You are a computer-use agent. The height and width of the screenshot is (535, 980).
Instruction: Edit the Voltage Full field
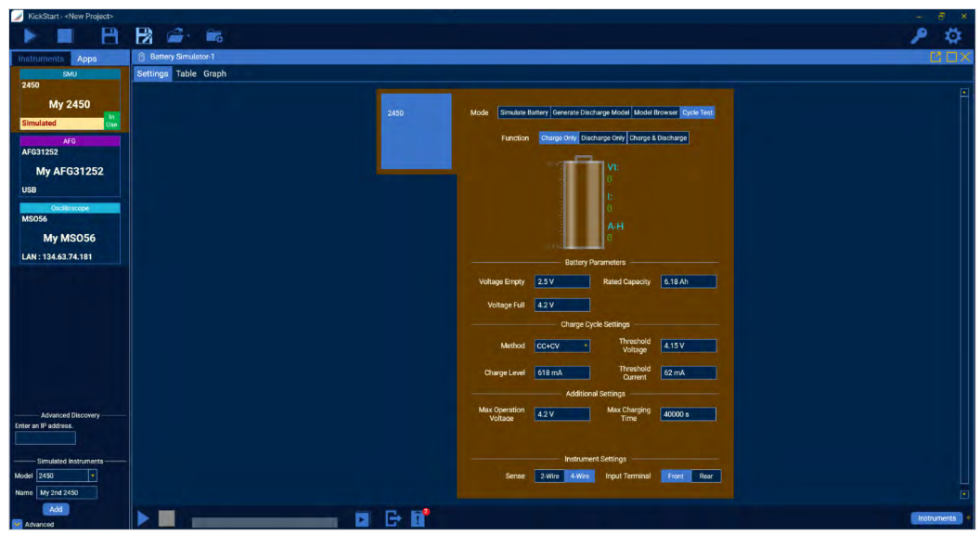click(x=561, y=306)
